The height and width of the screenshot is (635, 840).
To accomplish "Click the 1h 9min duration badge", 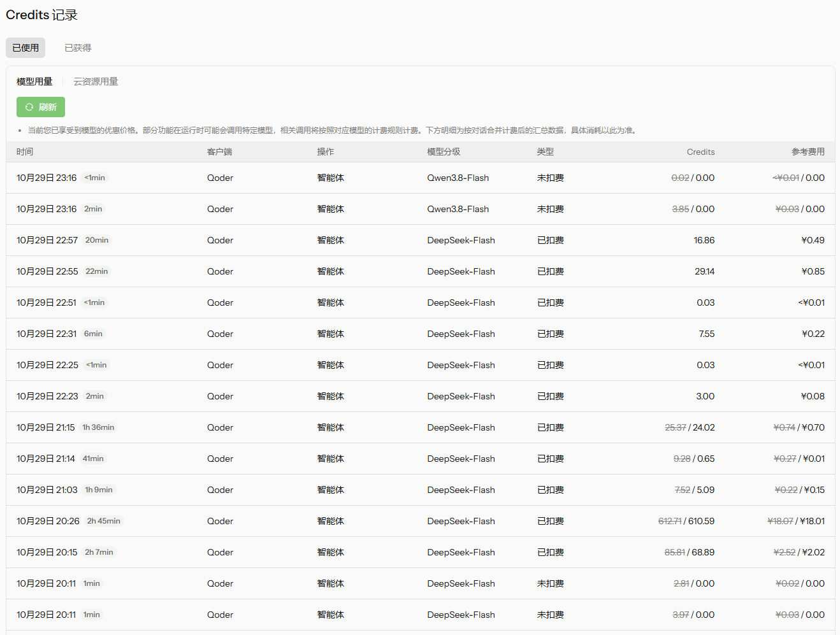I will tap(99, 490).
